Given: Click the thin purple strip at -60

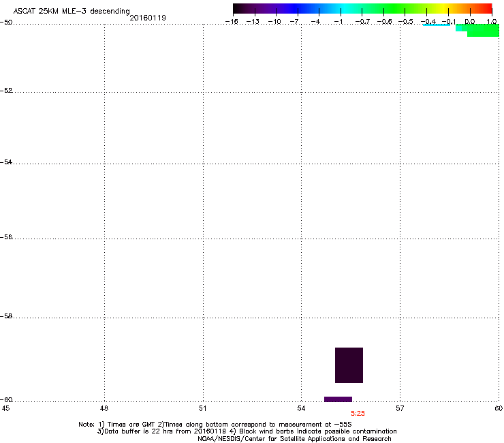Looking at the screenshot, I should [338, 399].
